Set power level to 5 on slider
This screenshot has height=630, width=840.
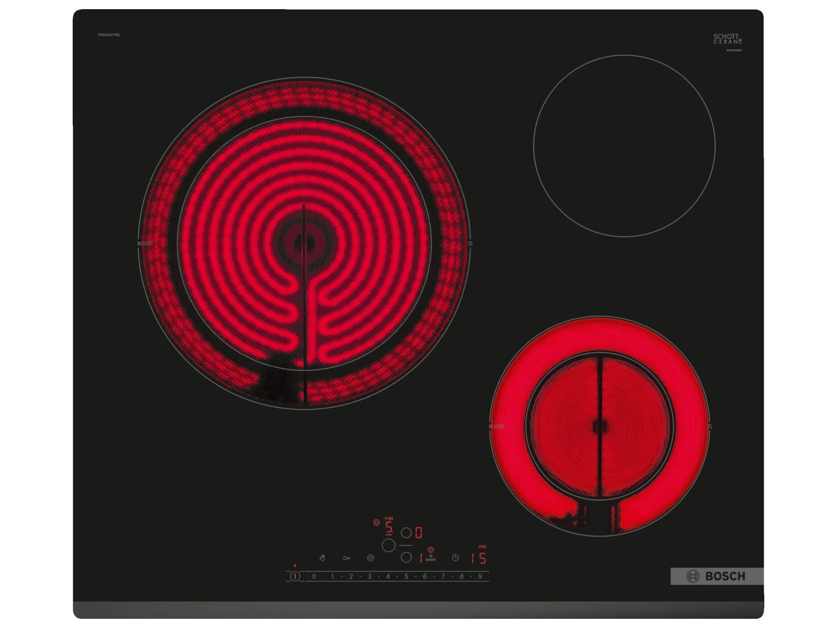click(x=407, y=577)
